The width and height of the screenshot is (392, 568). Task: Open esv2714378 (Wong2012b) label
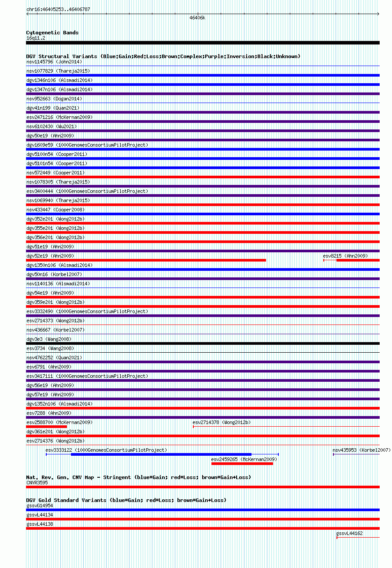point(222,422)
